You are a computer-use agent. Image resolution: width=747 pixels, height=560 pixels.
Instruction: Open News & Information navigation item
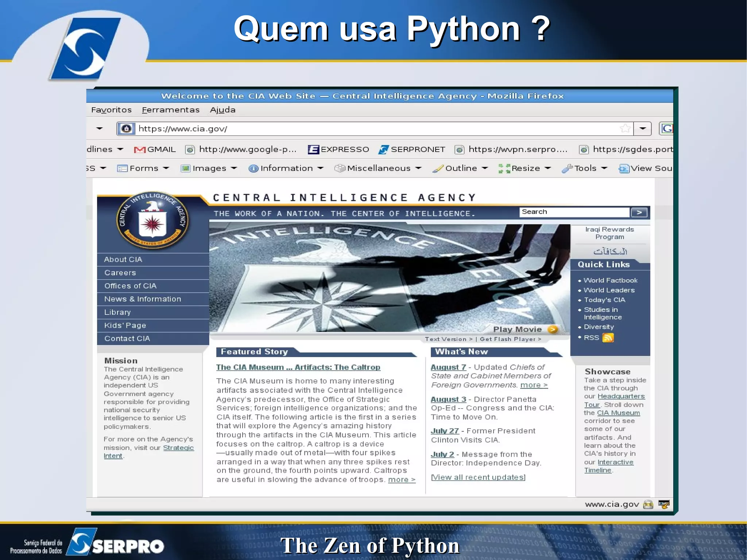153,299
